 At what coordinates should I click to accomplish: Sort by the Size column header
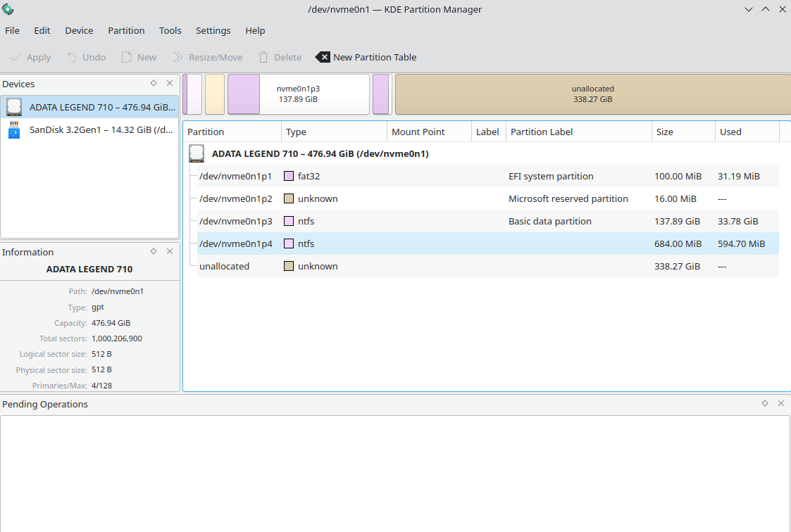[683, 132]
